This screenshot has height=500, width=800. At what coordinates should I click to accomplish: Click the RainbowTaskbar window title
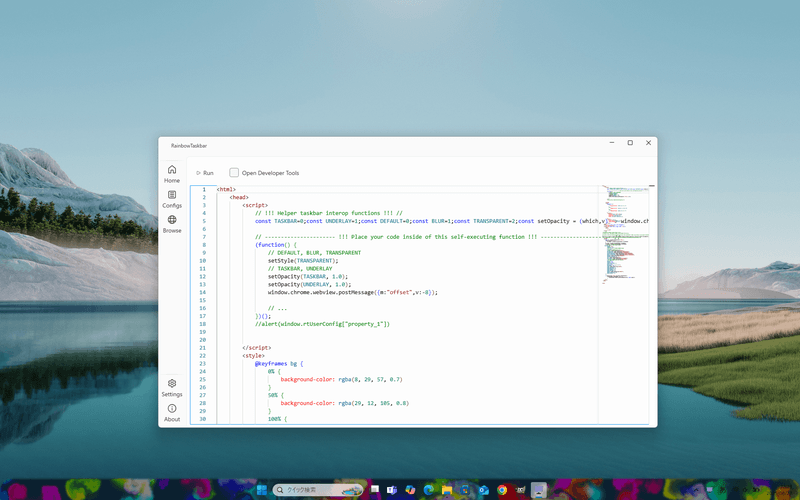point(189,145)
